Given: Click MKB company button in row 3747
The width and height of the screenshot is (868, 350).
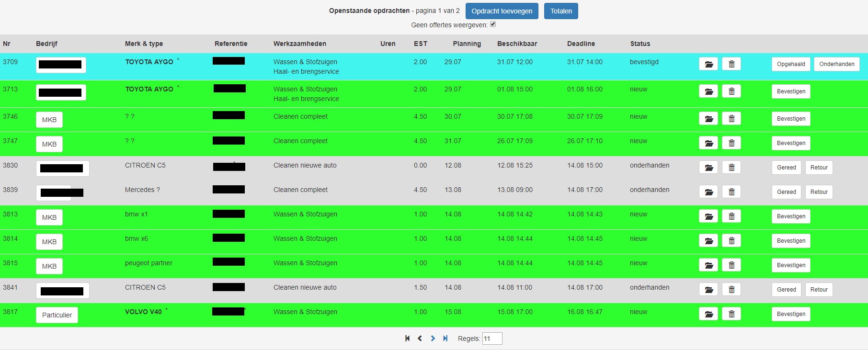Looking at the screenshot, I should (x=49, y=144).
